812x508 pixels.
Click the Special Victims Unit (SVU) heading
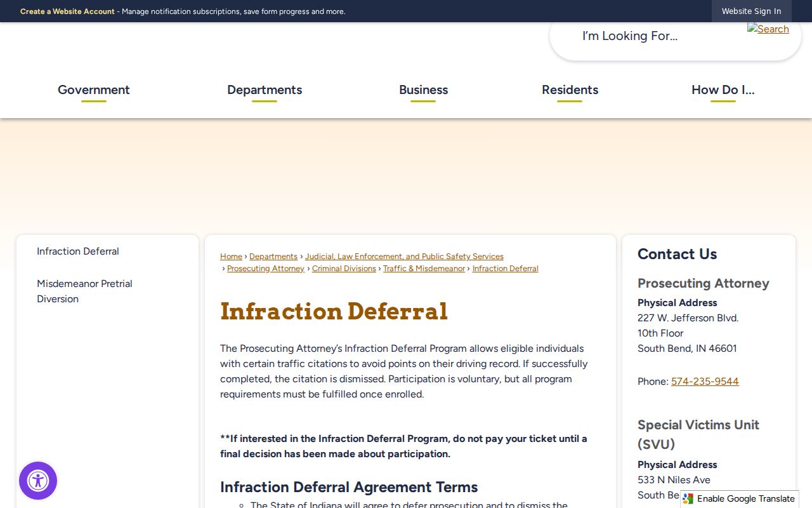(x=698, y=434)
